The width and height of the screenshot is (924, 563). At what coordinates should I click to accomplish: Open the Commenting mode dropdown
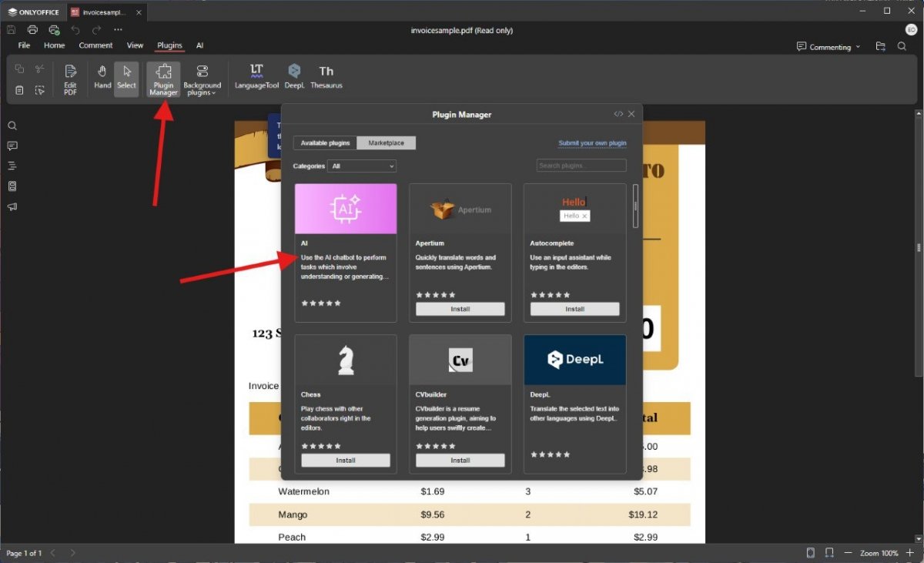tap(829, 47)
